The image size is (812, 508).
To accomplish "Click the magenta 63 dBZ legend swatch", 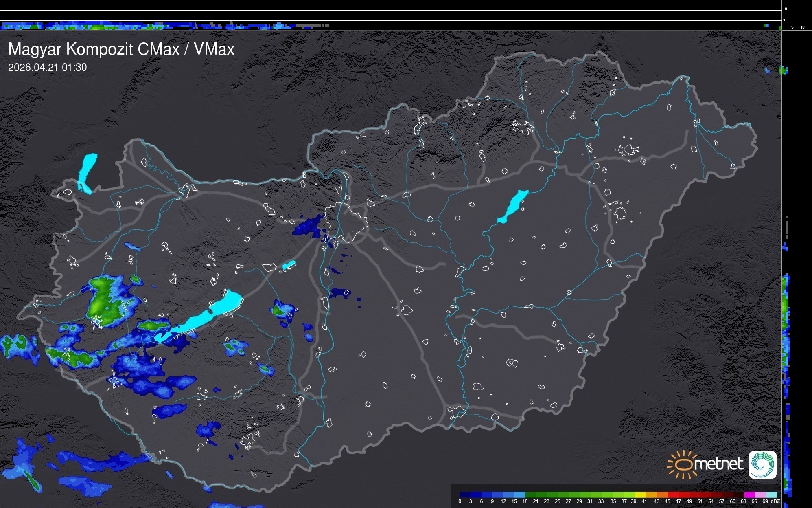I will pyautogui.click(x=749, y=495).
